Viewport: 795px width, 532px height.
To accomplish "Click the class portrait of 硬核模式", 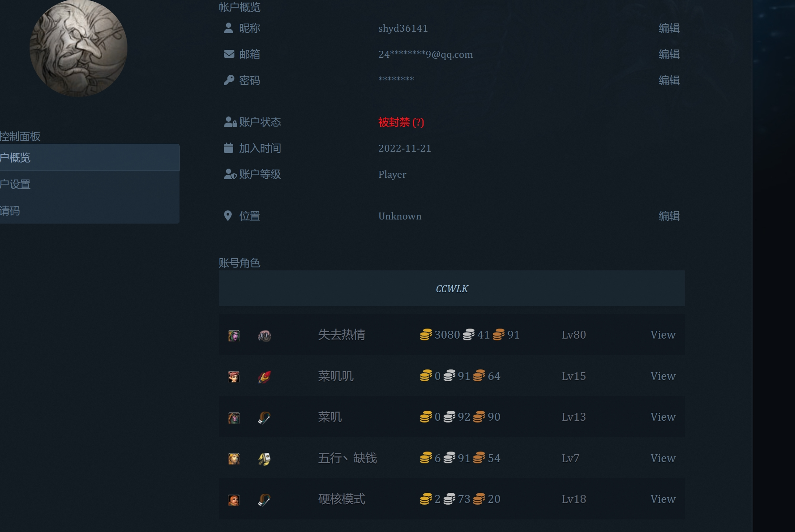I will pos(234,499).
